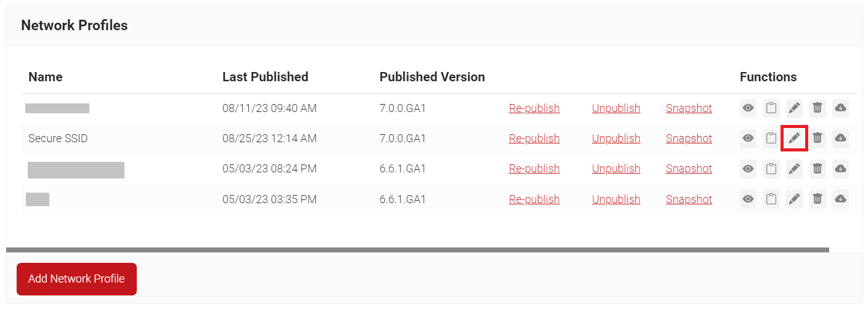This screenshot has width=868, height=309.
Task: Click the pencil icon in the 05/03/23 08:24 PM row
Action: coord(794,168)
